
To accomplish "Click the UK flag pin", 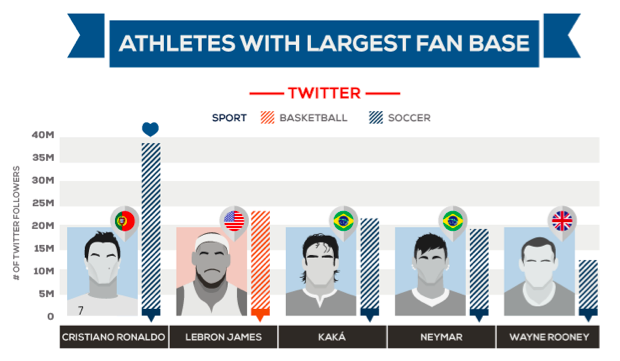I will click(562, 223).
